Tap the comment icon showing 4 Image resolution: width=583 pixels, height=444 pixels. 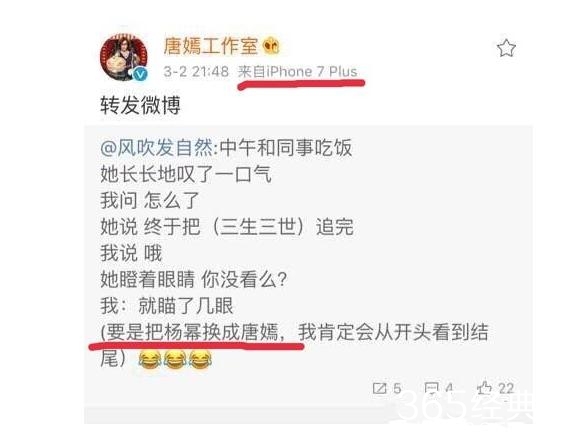[x=439, y=389]
